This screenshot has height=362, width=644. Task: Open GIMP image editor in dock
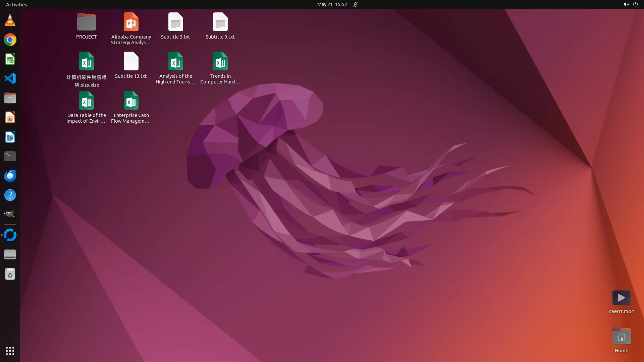10,214
